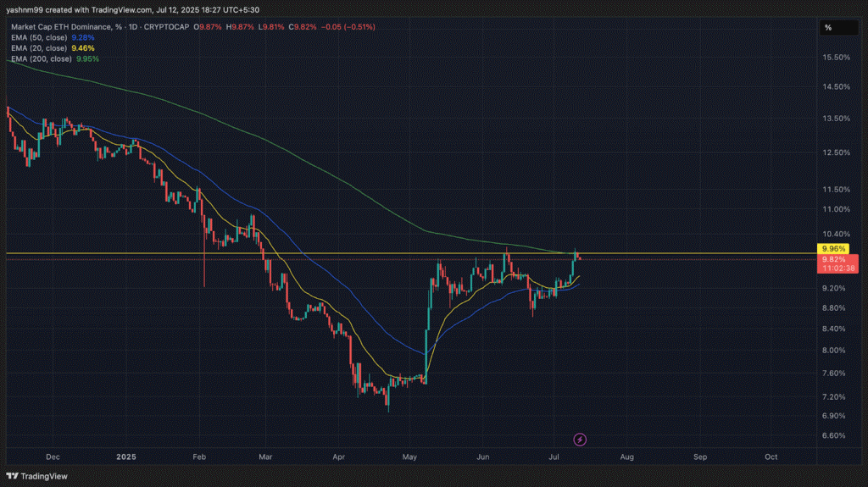The height and width of the screenshot is (487, 868).
Task: Click the yellow 9.96% price label
Action: [x=833, y=249]
